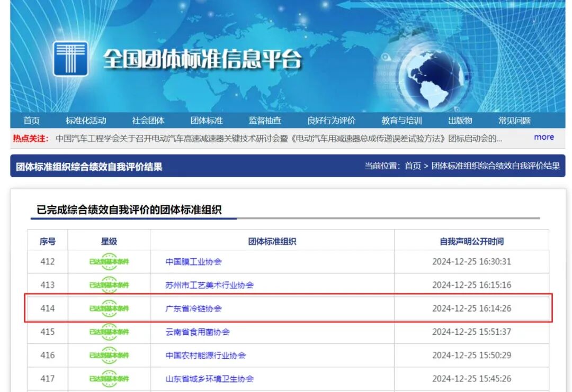Click the seal icon beside 中国农村能源行业协会
Screen dimensions: 572x392
click(x=110, y=356)
